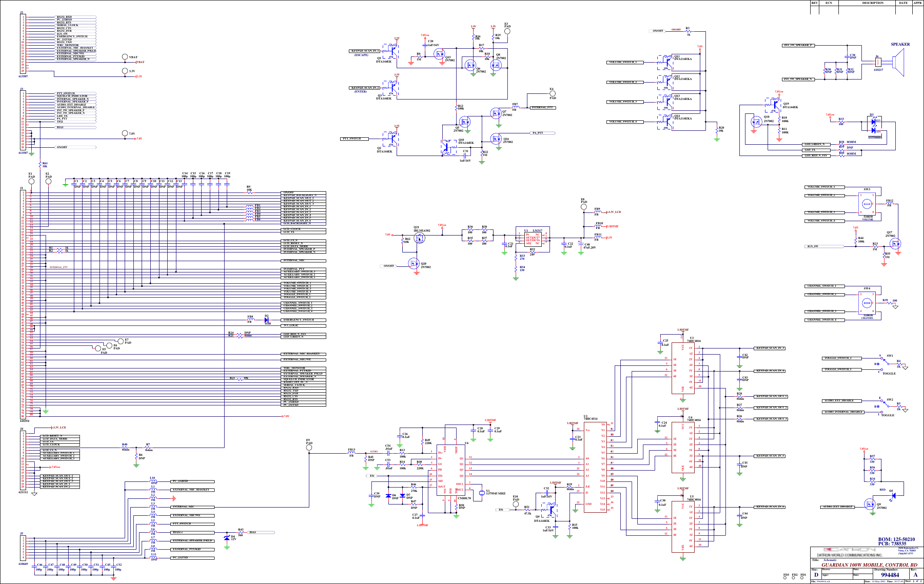
Task: Click the L10 DNP inductor symbol
Action: [153, 481]
